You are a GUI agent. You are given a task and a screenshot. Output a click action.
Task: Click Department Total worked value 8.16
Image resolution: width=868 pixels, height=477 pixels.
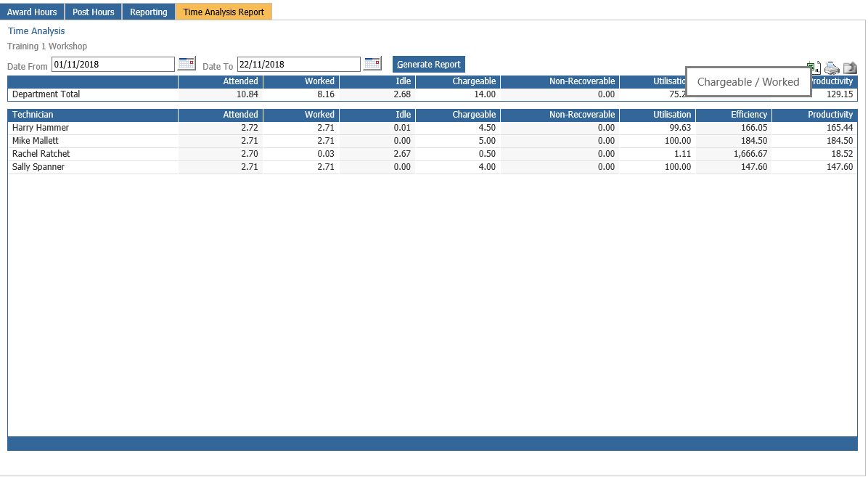325,94
